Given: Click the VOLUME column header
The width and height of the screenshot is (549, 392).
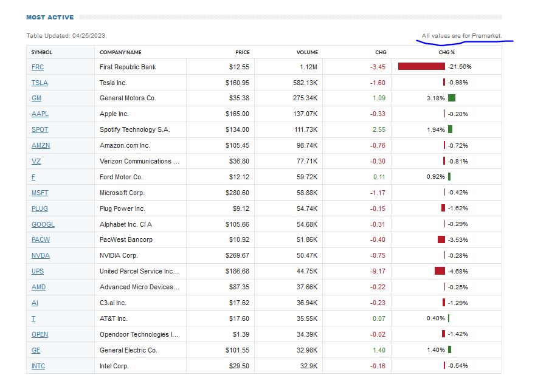Looking at the screenshot, I should (x=307, y=52).
